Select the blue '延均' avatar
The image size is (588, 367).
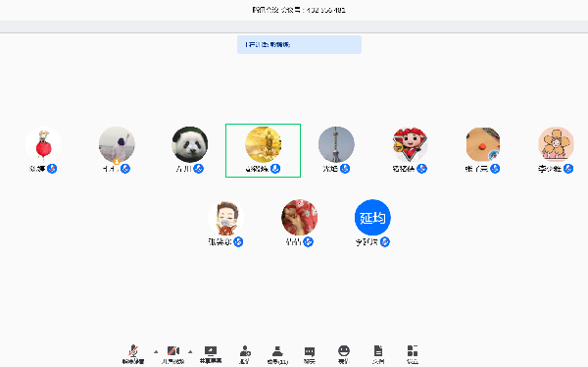pos(372,218)
